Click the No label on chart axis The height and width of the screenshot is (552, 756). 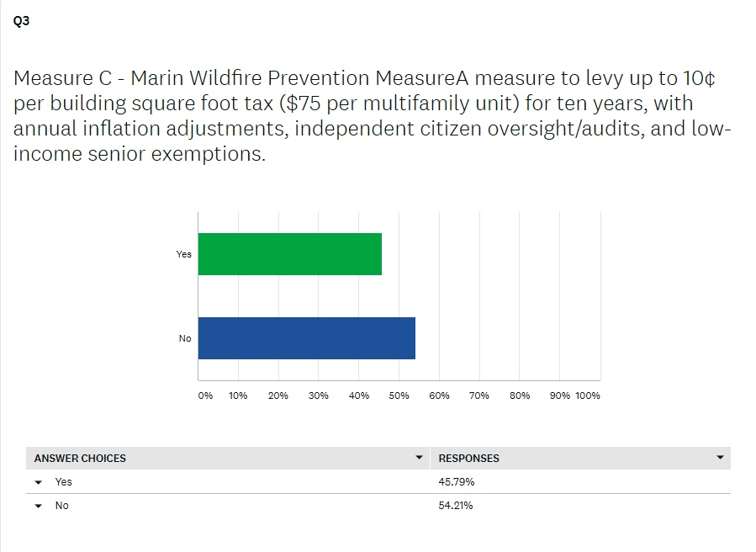coord(185,338)
